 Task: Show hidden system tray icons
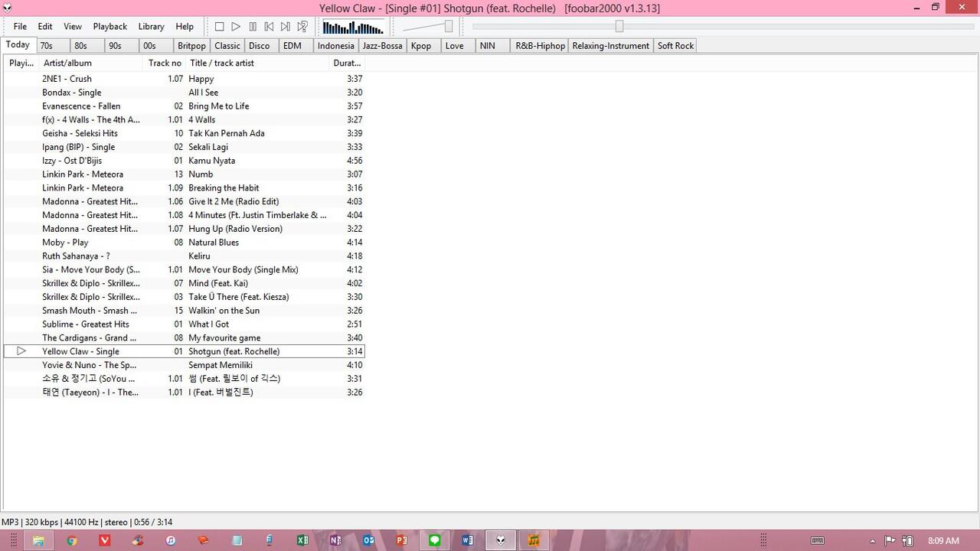872,540
